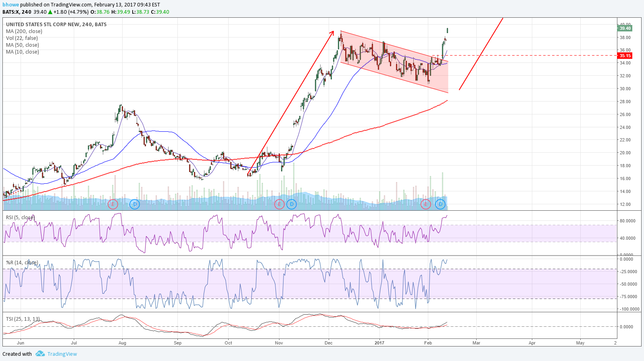Click the 'L:38.73' low value

pyautogui.click(x=141, y=12)
